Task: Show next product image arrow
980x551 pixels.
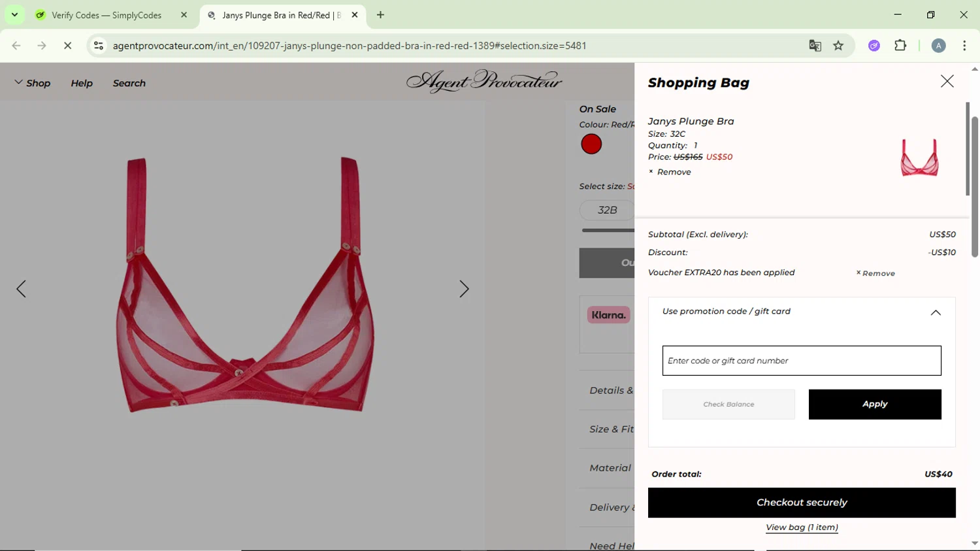Action: click(x=464, y=289)
